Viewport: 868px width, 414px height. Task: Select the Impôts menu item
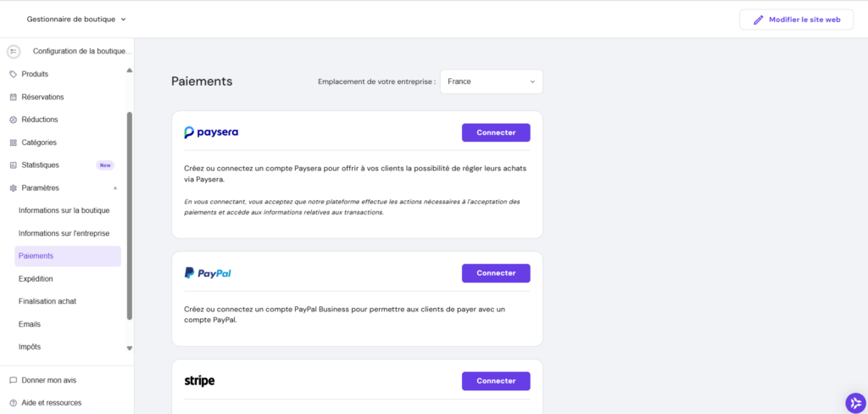point(30,347)
